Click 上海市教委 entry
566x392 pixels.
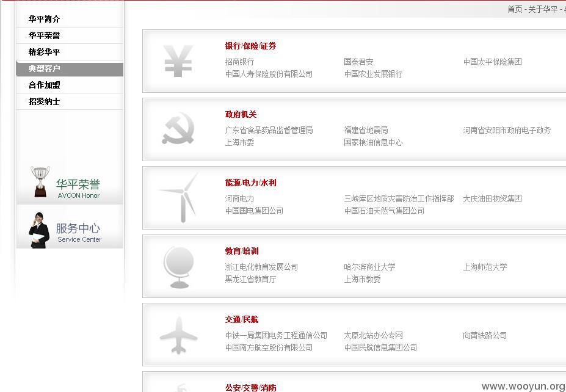click(x=363, y=280)
